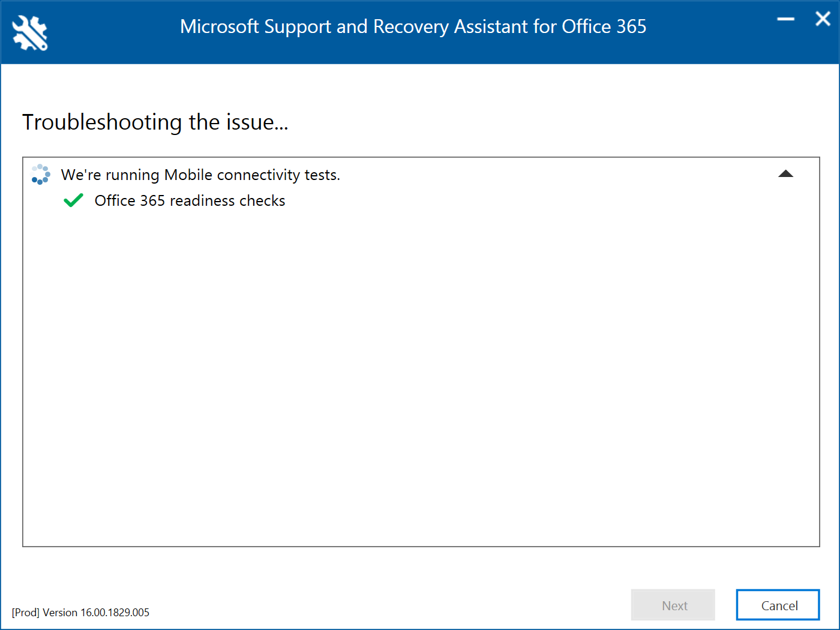Click the green checkmark icon

pos(73,200)
